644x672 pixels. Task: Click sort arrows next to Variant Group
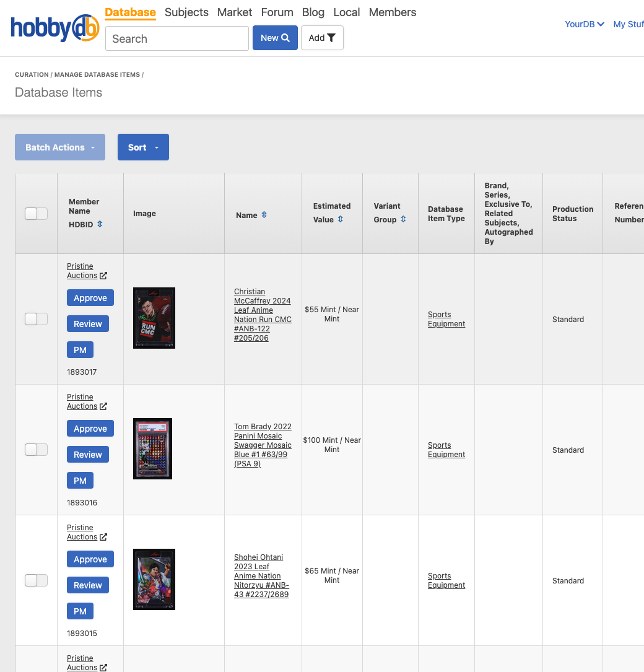[x=403, y=219]
